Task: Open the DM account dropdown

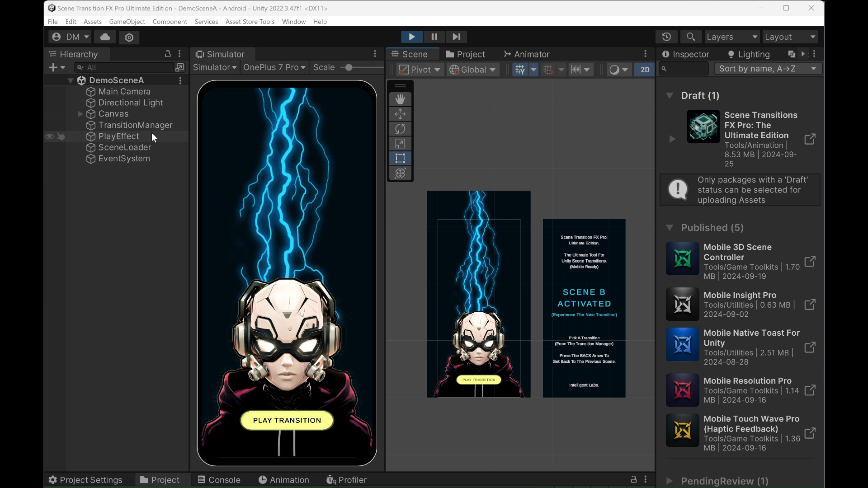Action: click(70, 37)
